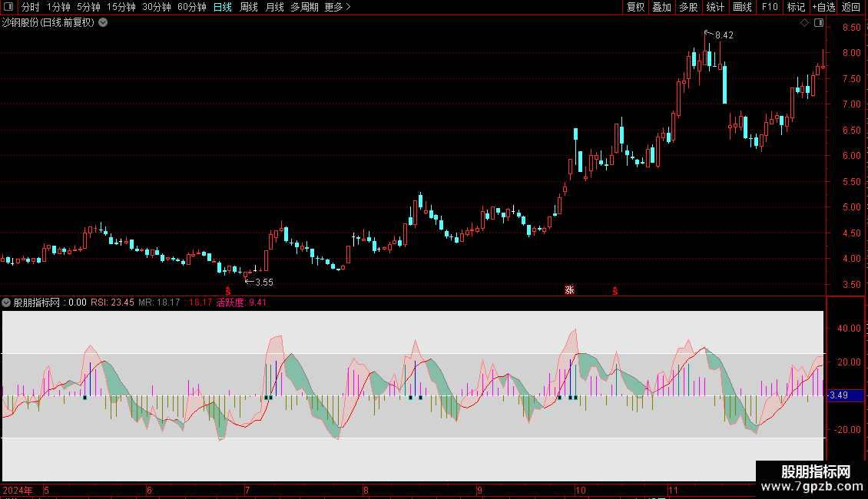
Task: Switch to 月线 monthly tab
Action: (x=274, y=7)
